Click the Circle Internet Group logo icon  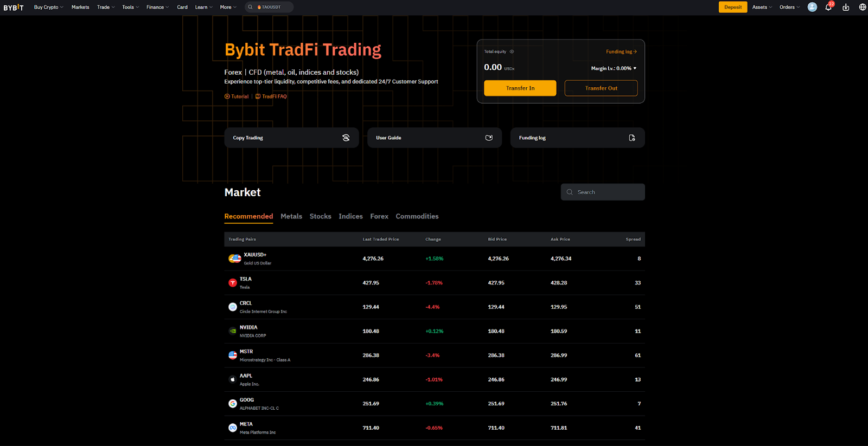pyautogui.click(x=233, y=307)
